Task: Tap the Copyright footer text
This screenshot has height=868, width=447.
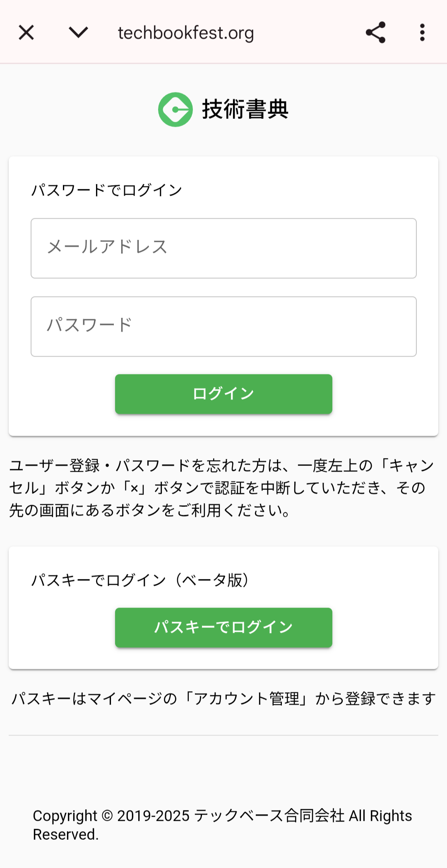Action: [x=65, y=816]
